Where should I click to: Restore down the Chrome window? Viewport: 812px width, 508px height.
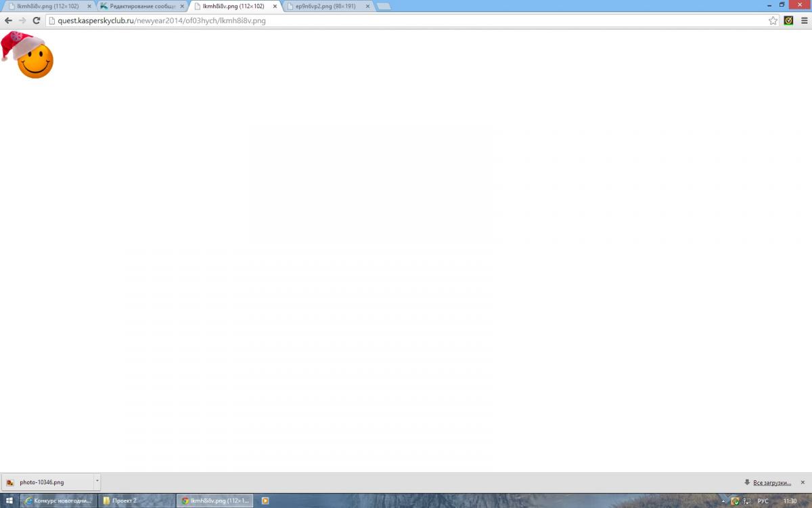coord(782,4)
